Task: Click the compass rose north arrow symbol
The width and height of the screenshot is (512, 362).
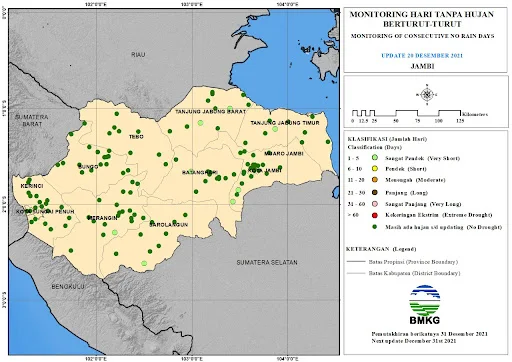Action: coord(427,95)
